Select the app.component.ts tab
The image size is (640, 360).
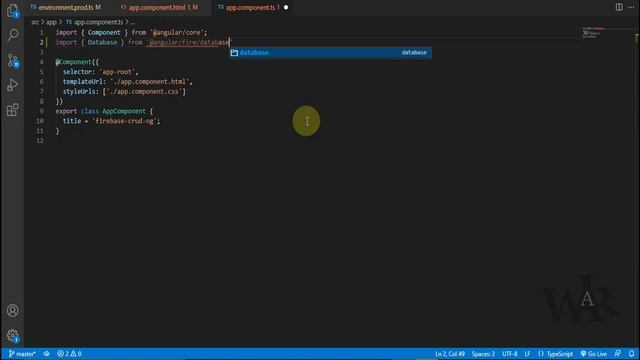pyautogui.click(x=250, y=7)
